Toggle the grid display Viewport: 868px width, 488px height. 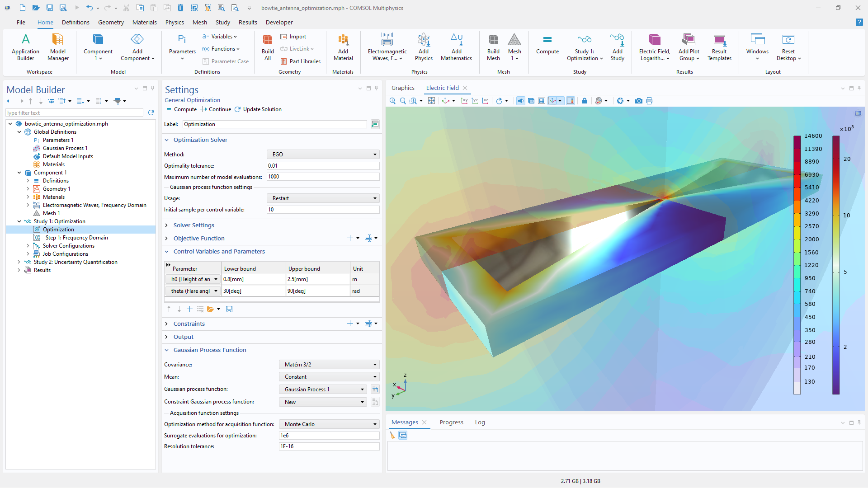pyautogui.click(x=542, y=101)
